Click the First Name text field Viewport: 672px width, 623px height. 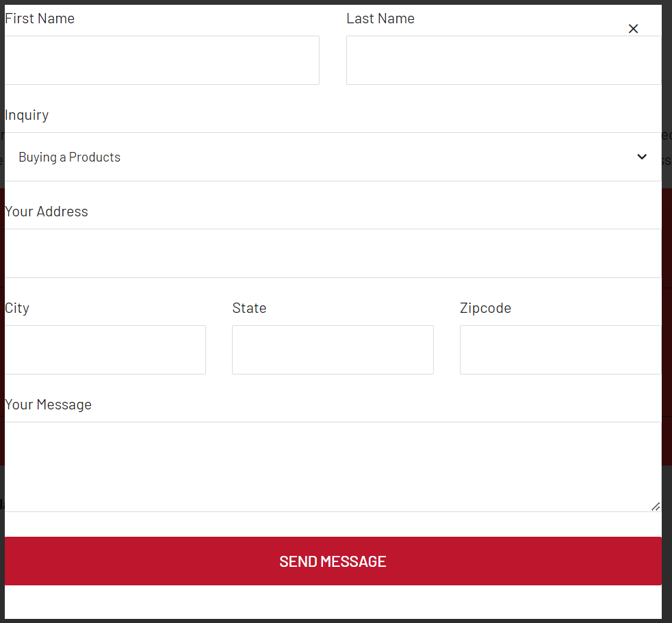(x=161, y=60)
